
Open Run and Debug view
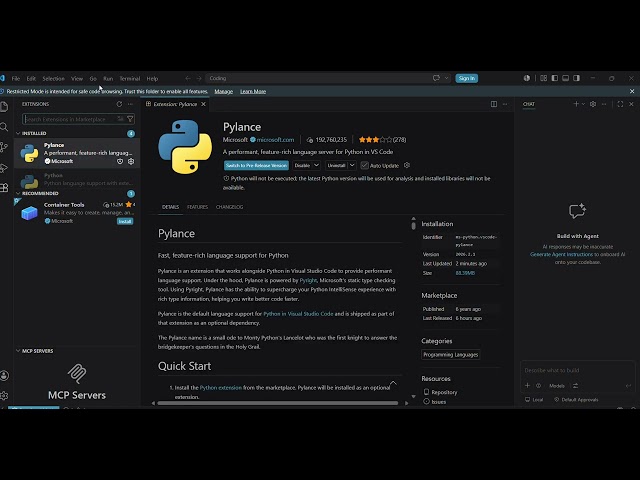click(4, 168)
